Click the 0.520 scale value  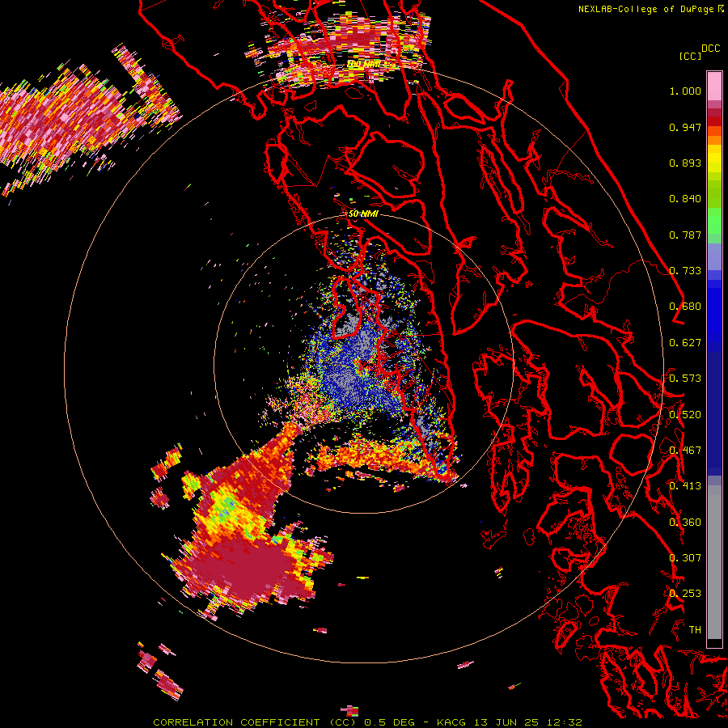pos(685,415)
